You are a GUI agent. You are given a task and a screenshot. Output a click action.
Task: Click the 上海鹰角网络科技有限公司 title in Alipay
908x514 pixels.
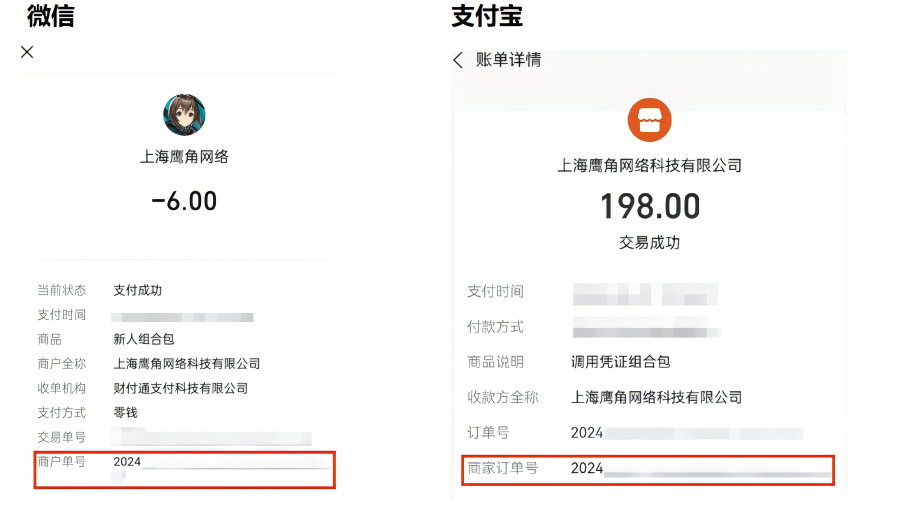point(649,166)
